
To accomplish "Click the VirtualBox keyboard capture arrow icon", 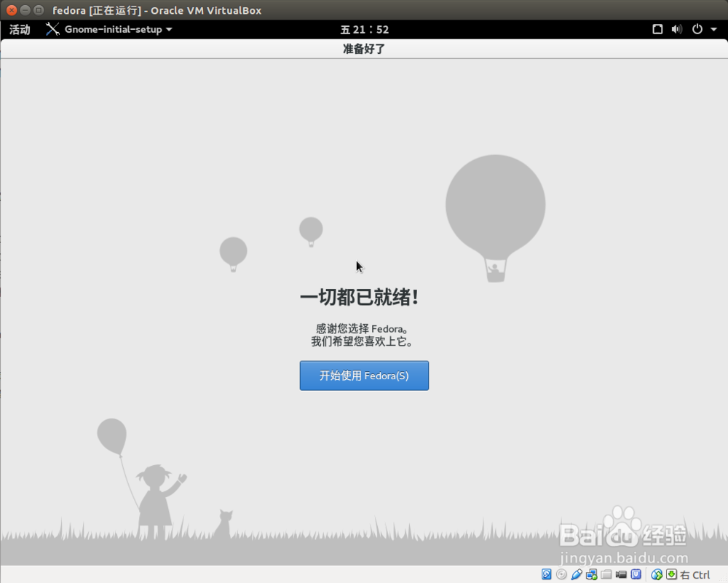I will [671, 574].
